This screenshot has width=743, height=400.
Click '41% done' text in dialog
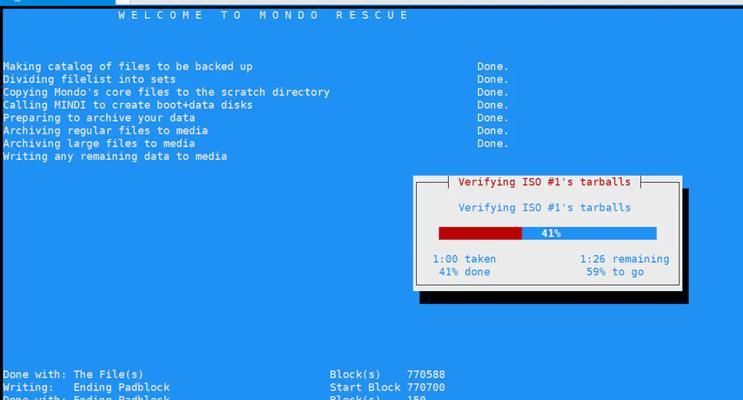[x=464, y=272]
